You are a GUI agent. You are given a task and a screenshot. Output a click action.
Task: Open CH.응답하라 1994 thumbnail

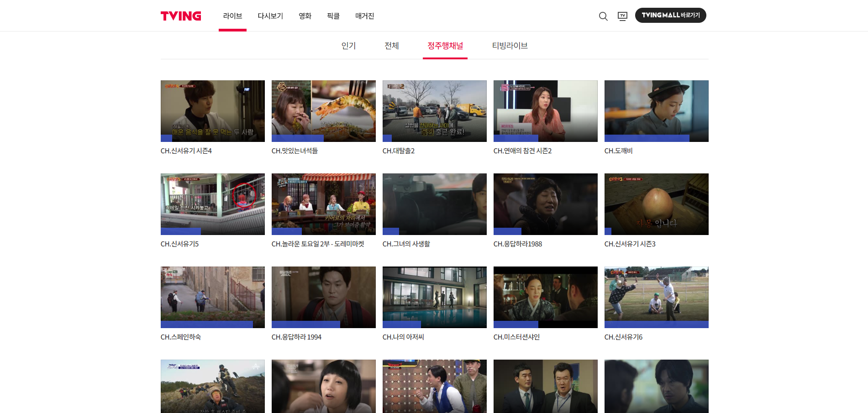pos(324,297)
